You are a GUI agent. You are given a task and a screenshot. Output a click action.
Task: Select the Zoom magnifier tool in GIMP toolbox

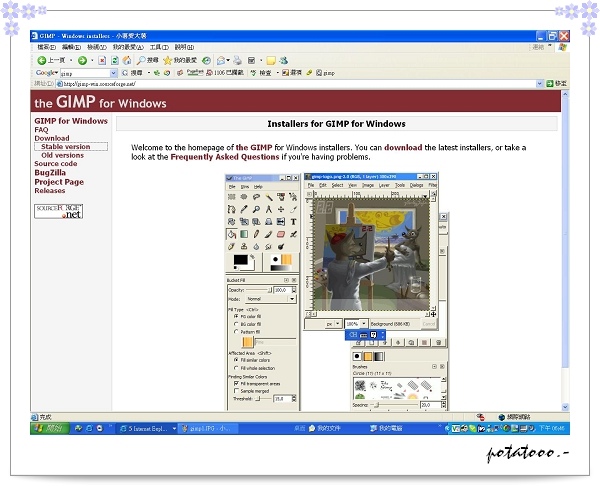click(x=256, y=209)
